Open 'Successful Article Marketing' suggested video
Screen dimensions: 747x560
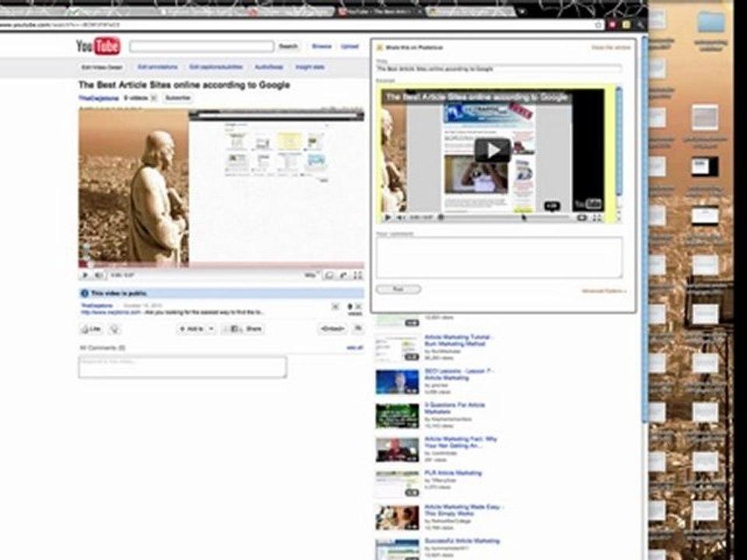(461, 541)
